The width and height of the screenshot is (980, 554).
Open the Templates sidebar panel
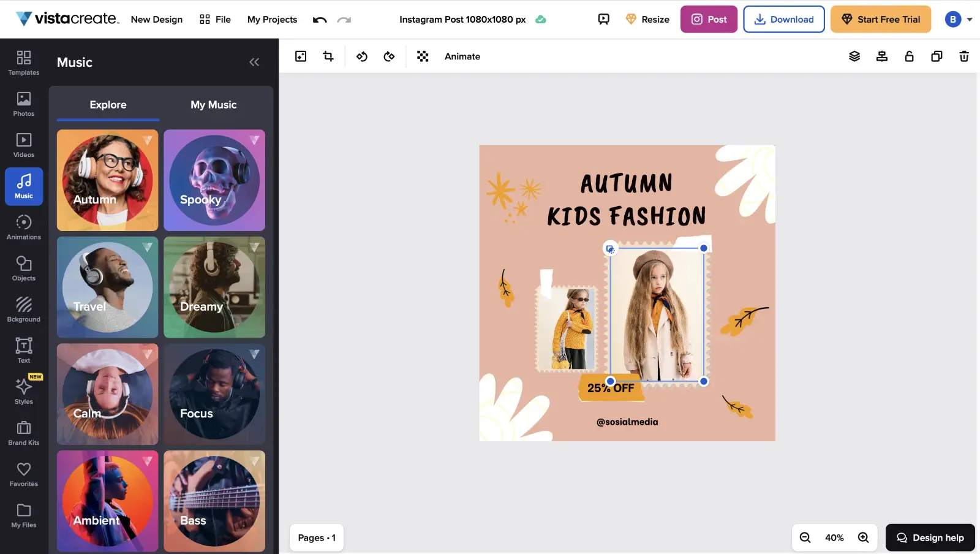(24, 63)
